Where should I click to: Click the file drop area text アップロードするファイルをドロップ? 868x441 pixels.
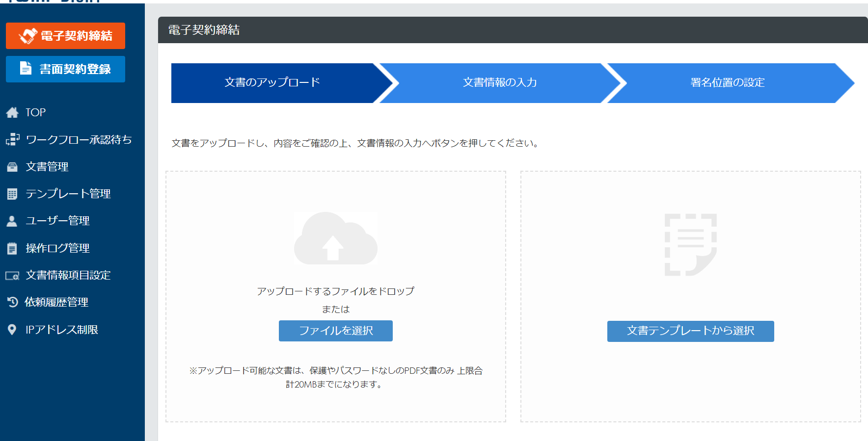[x=336, y=291]
